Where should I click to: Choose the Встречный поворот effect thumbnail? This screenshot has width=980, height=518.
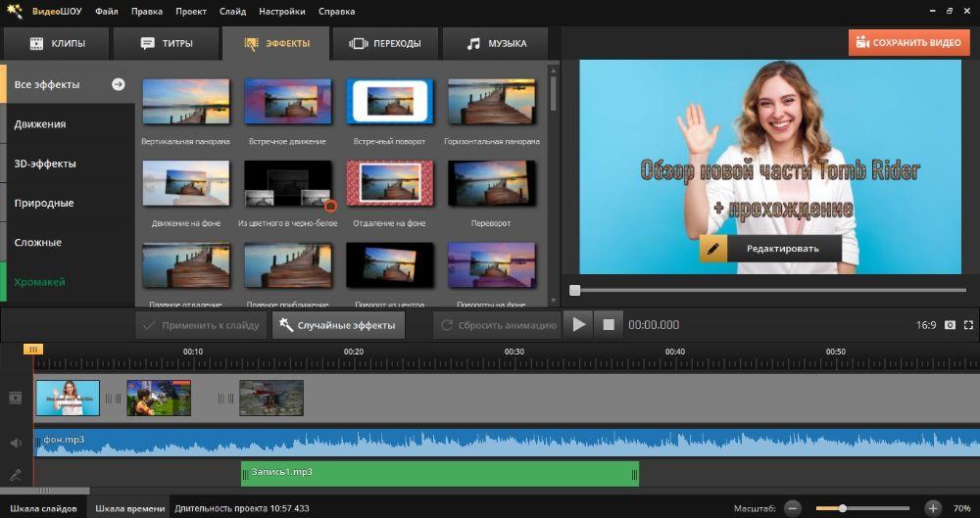click(x=389, y=101)
